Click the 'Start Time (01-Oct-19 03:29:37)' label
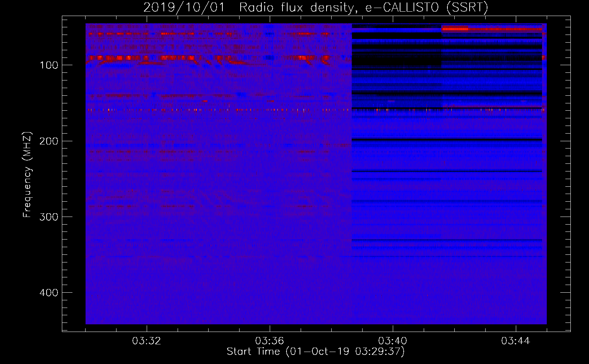The height and width of the screenshot is (364, 589). coord(316,352)
